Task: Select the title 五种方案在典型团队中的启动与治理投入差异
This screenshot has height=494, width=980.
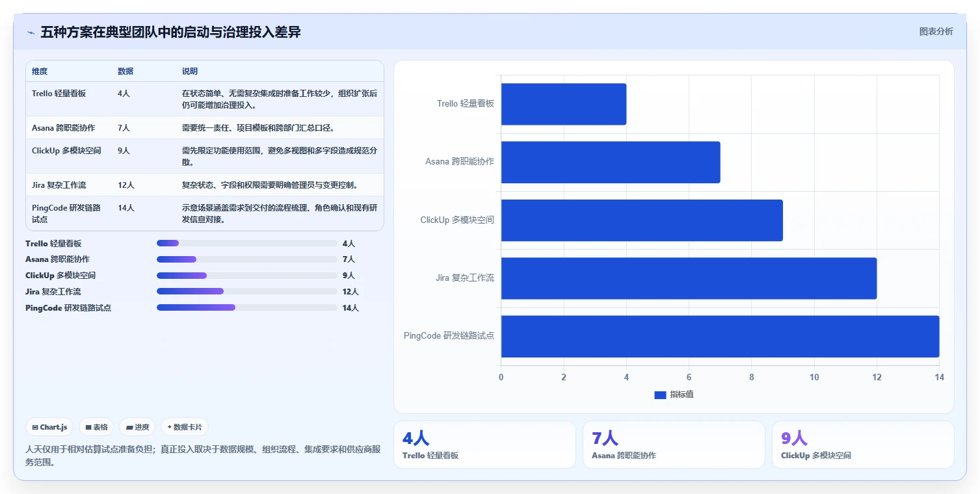Action: click(x=170, y=32)
